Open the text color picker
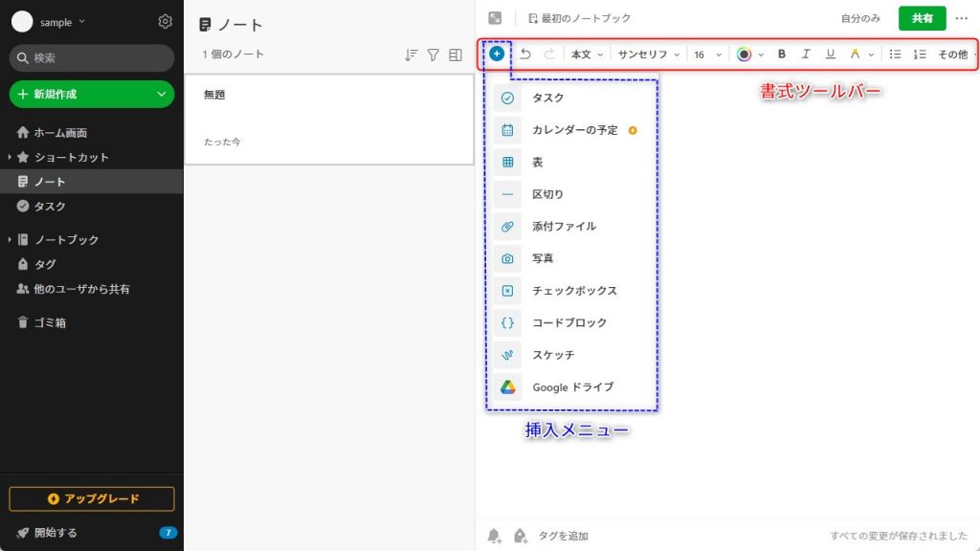This screenshot has width=980, height=551. (x=746, y=55)
